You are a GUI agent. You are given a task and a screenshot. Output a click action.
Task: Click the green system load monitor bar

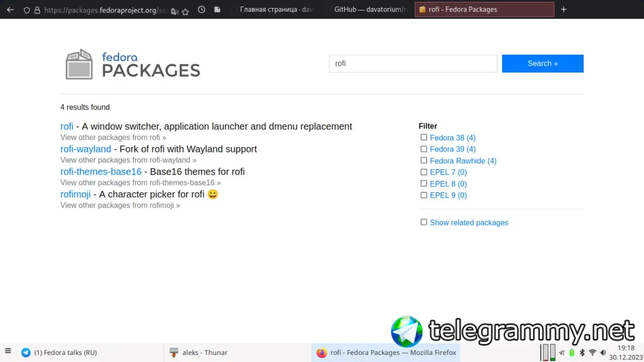pyautogui.click(x=552, y=353)
